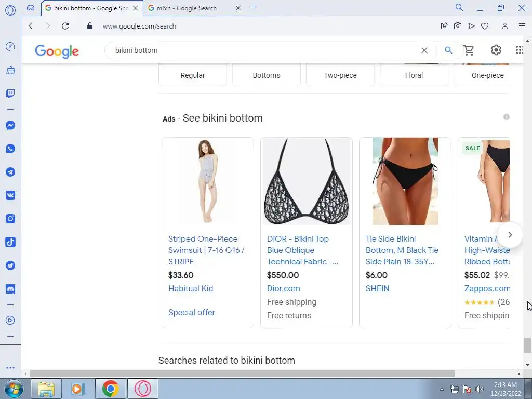Open TikTok sidebar icon
This screenshot has height=399, width=532.
pyautogui.click(x=10, y=242)
